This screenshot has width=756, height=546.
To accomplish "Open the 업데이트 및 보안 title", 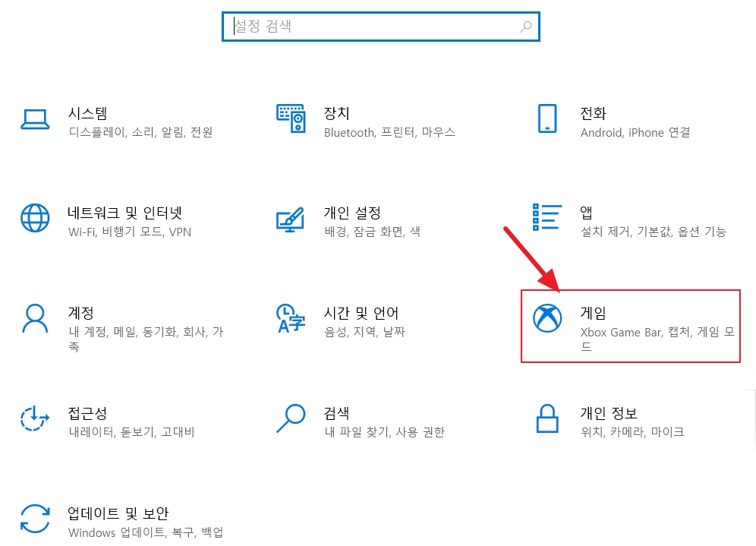I will click(x=118, y=513).
